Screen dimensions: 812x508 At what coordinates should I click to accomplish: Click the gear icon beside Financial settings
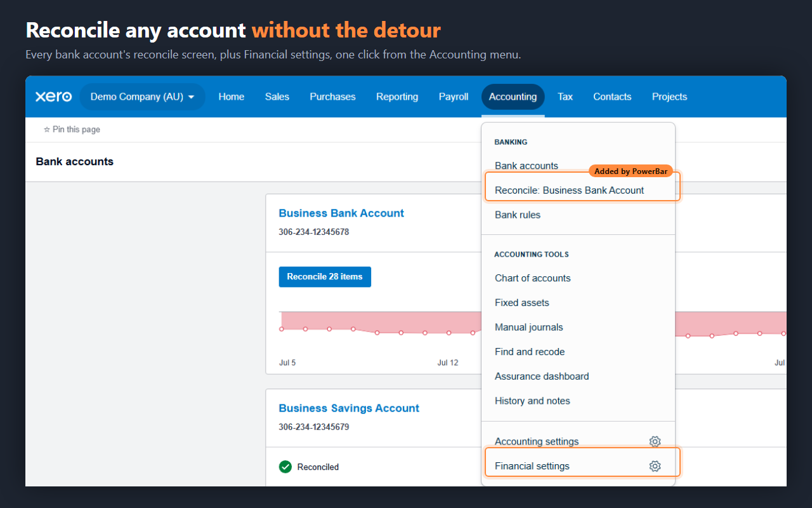(x=655, y=466)
